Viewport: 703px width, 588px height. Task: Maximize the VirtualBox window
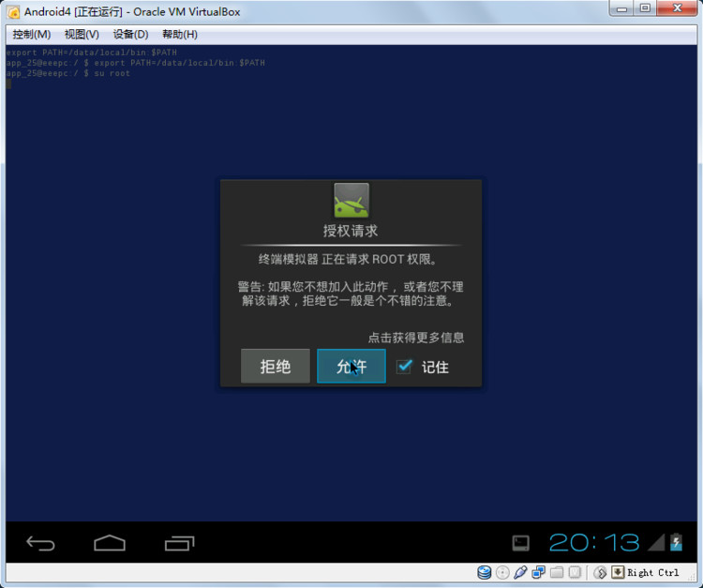click(x=645, y=8)
